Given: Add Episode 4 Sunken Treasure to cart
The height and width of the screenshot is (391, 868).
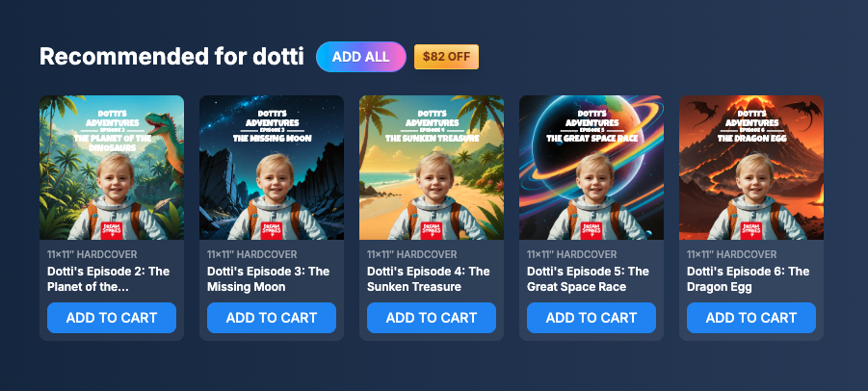Looking at the screenshot, I should (432, 318).
